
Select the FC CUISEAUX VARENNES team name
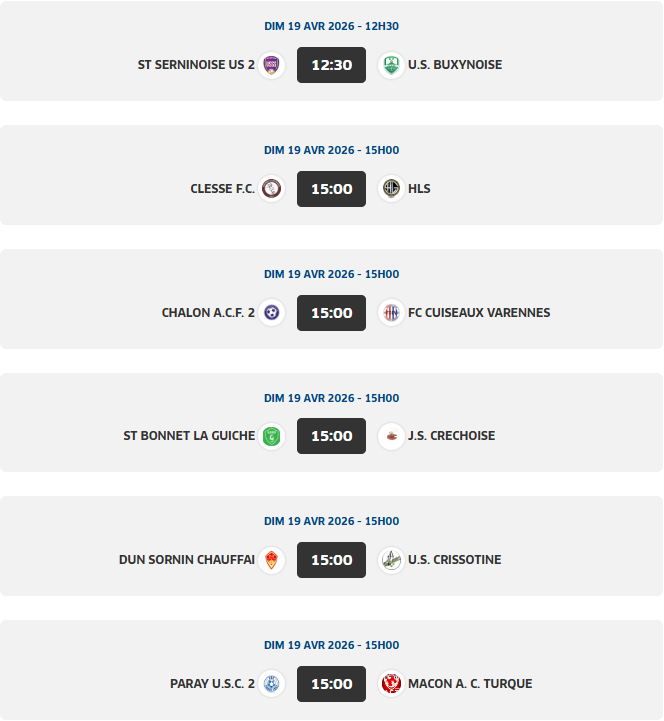point(479,312)
